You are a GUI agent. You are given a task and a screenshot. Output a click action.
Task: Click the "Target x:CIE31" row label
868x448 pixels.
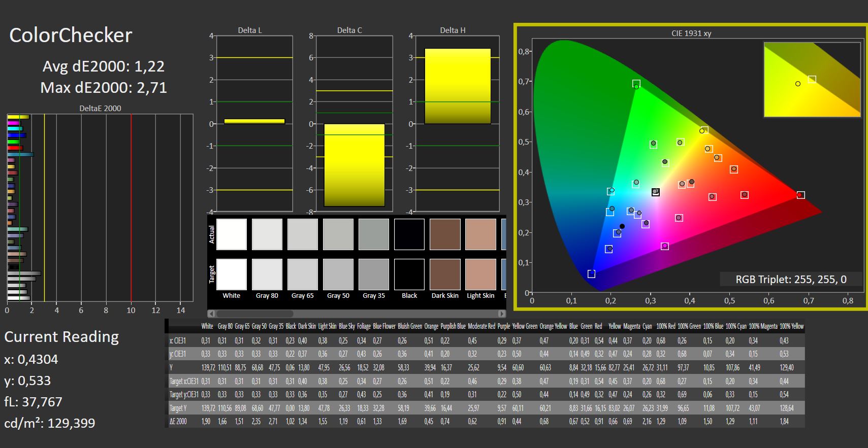pyautogui.click(x=183, y=381)
